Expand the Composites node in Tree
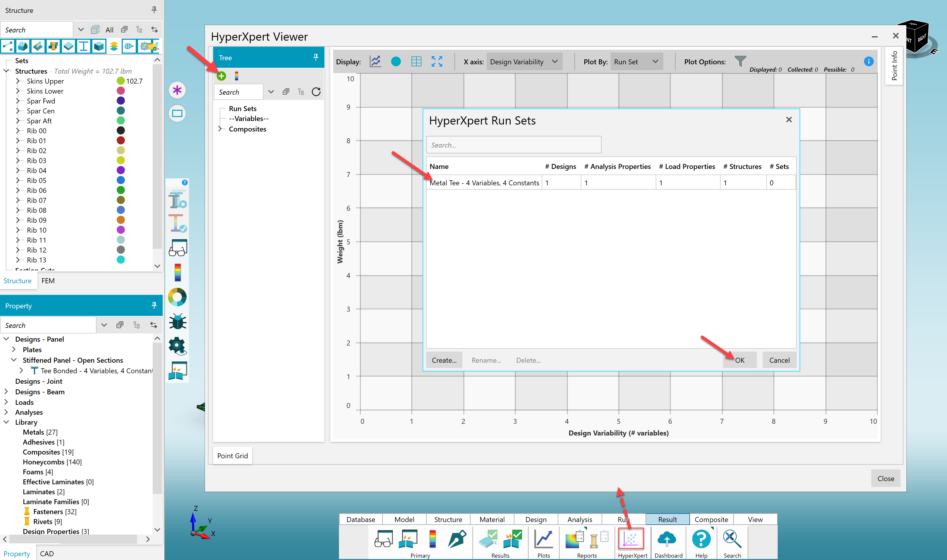Image resolution: width=947 pixels, height=560 pixels. tap(220, 129)
